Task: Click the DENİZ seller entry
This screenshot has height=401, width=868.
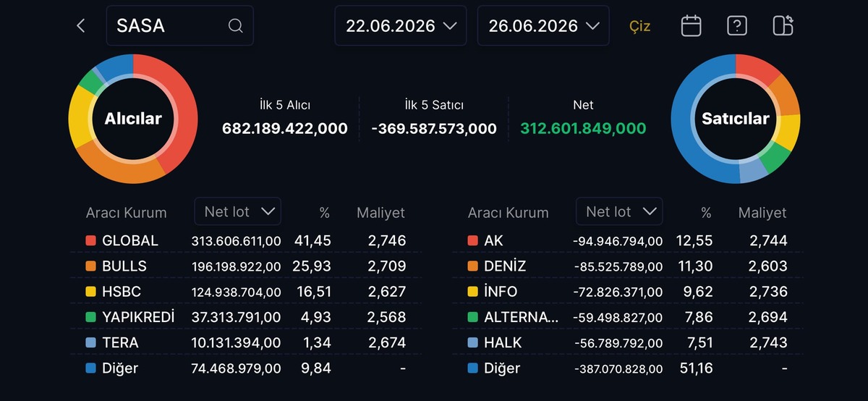Action: coord(628,266)
